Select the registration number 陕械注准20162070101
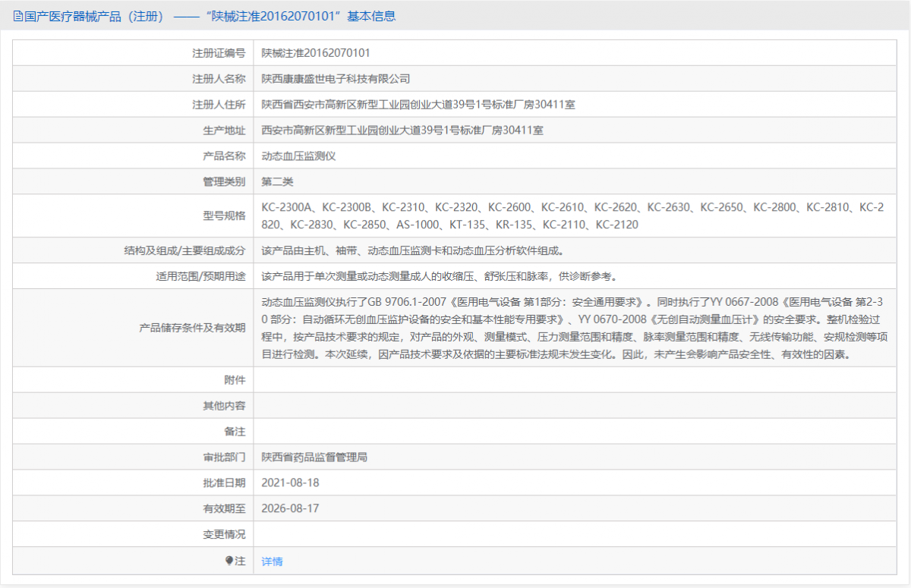Image resolution: width=911 pixels, height=588 pixels. coord(316,53)
